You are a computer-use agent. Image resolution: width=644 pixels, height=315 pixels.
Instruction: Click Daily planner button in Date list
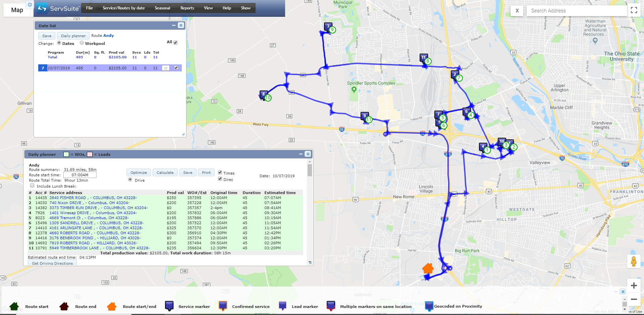pyautogui.click(x=73, y=36)
